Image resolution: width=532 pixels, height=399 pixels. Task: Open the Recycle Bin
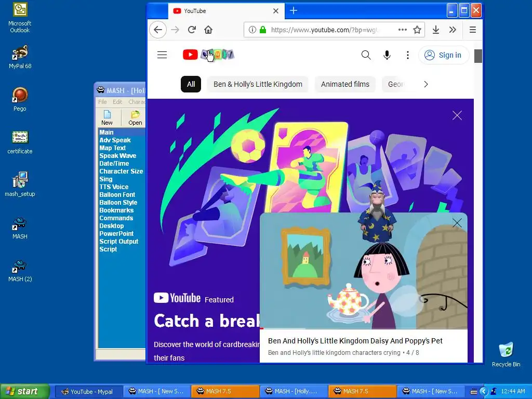pyautogui.click(x=506, y=355)
